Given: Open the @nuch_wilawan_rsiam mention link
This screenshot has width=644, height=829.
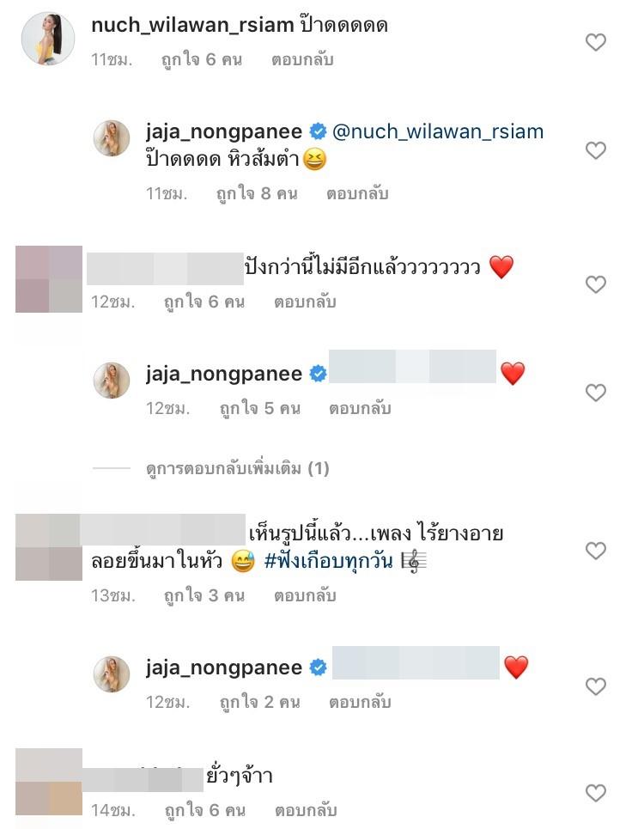Looking at the screenshot, I should pos(438,131).
